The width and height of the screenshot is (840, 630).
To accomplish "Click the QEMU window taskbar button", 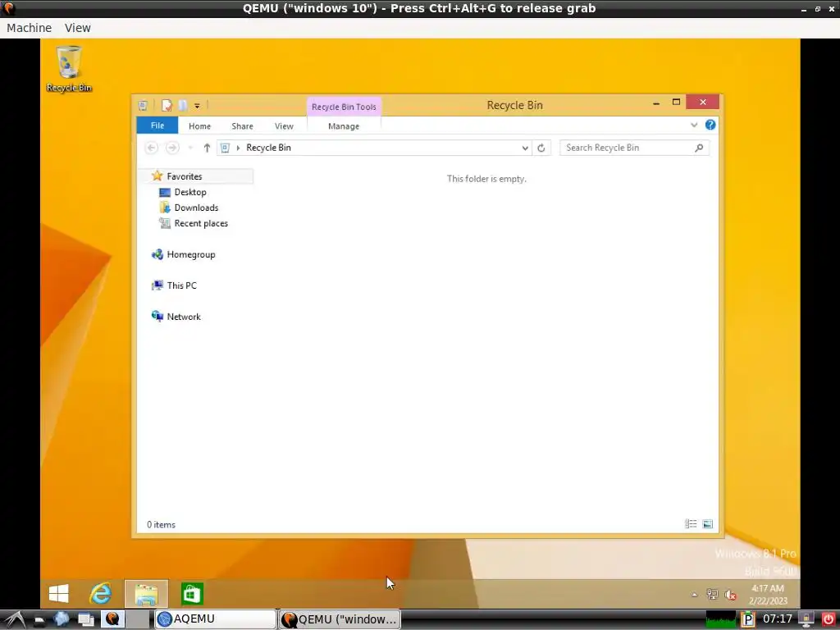I will [340, 619].
